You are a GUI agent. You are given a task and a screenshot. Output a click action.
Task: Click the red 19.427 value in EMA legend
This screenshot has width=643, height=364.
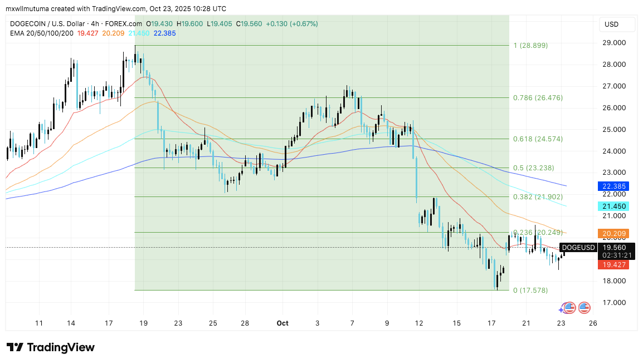89,33
